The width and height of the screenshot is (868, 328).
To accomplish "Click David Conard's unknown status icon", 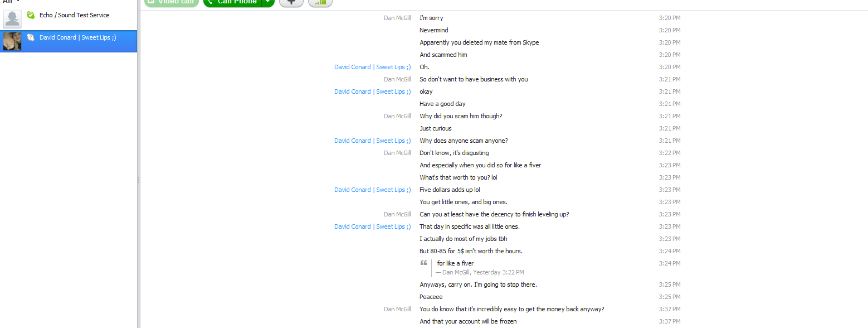I will tap(31, 37).
